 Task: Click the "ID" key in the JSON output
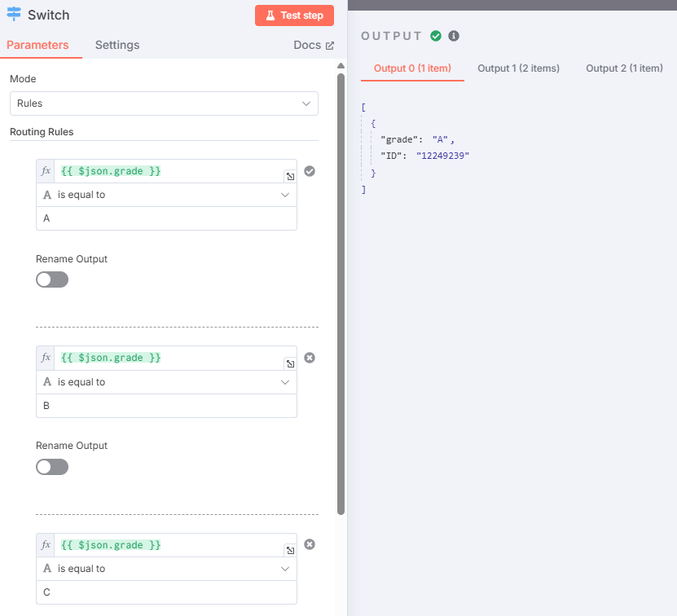[391, 156]
